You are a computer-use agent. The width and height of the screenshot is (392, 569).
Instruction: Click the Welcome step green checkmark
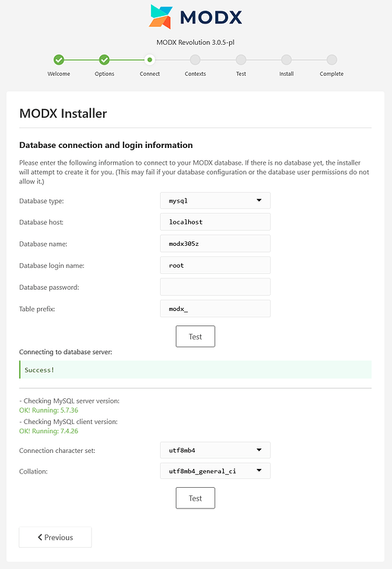coord(58,59)
